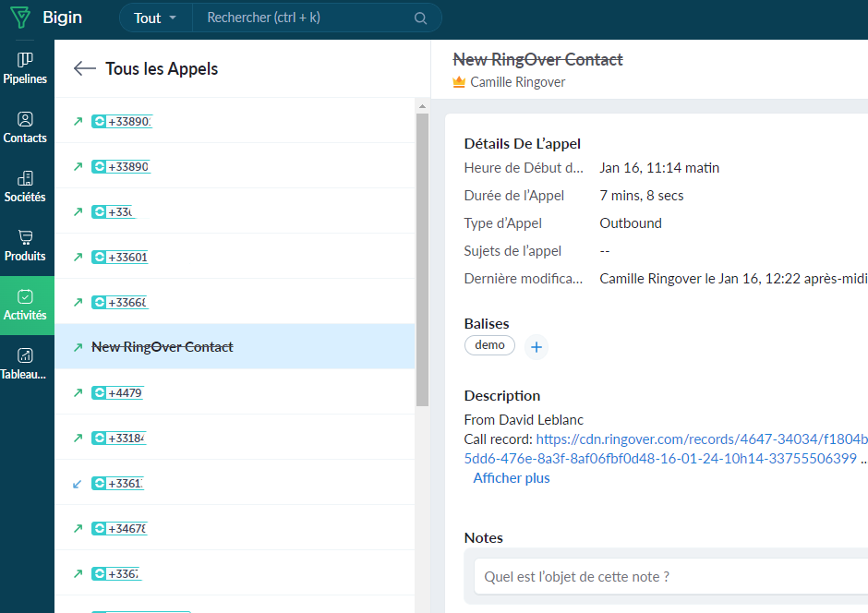Open the Sociétés module
The image size is (868, 613).
click(x=25, y=187)
